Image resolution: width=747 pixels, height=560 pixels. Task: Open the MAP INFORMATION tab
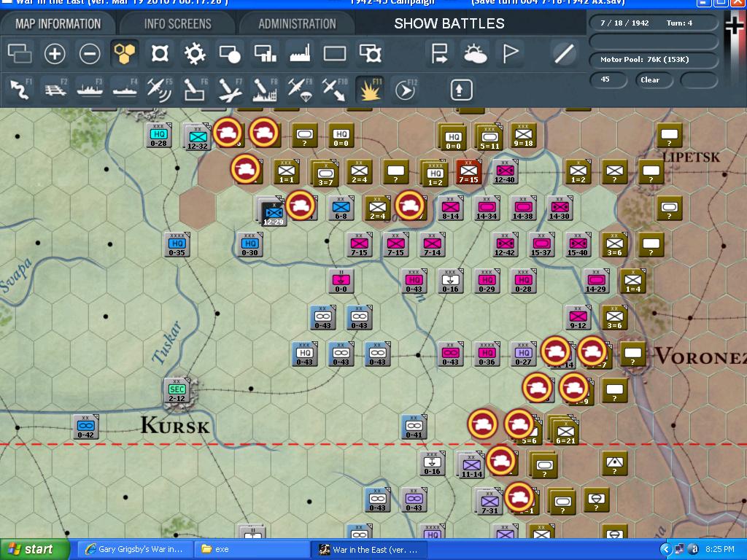point(58,23)
